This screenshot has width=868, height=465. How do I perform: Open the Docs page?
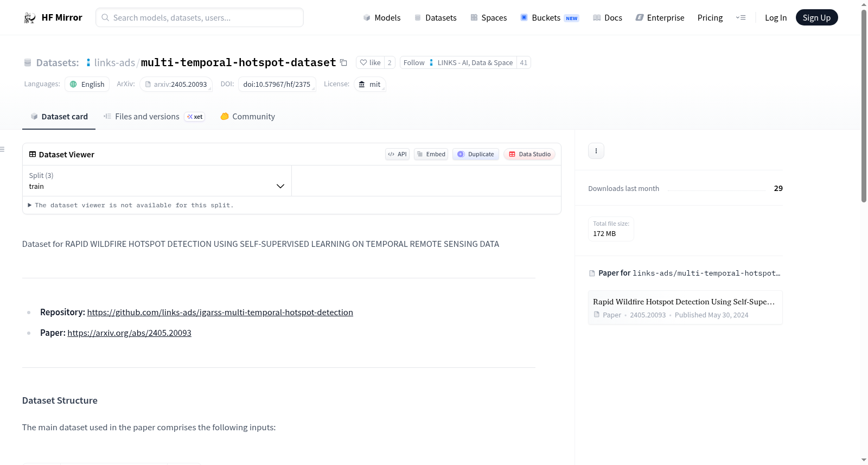pyautogui.click(x=608, y=18)
